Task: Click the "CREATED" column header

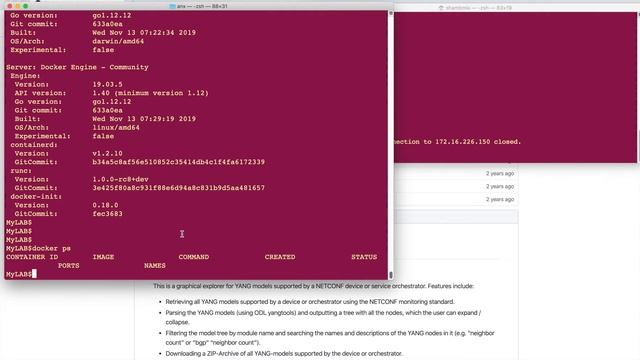Action: click(x=280, y=257)
